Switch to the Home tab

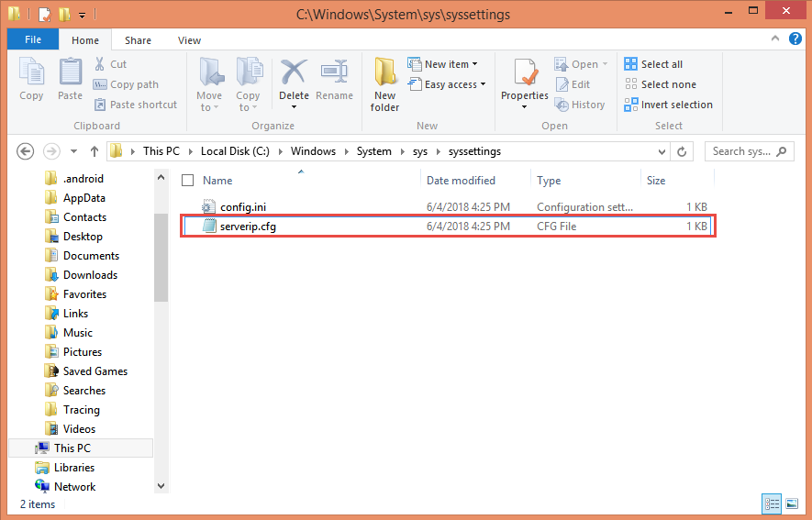pos(85,40)
